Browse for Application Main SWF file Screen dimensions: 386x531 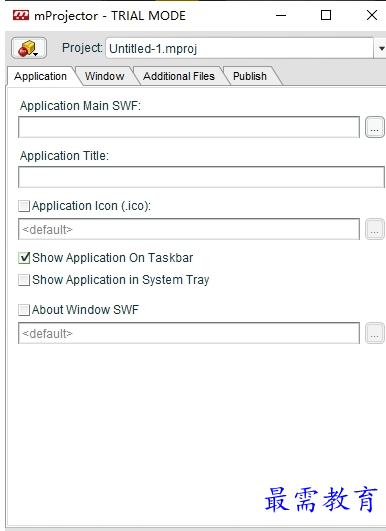pyautogui.click(x=374, y=127)
